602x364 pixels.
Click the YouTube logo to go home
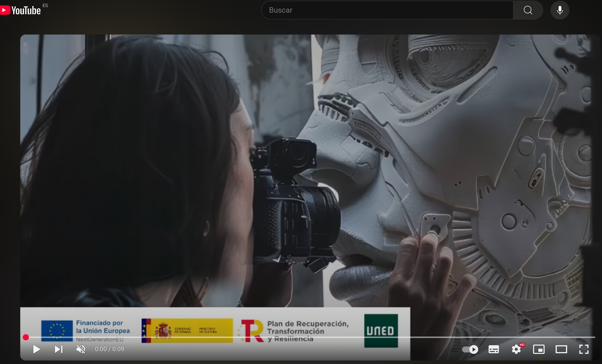(21, 10)
